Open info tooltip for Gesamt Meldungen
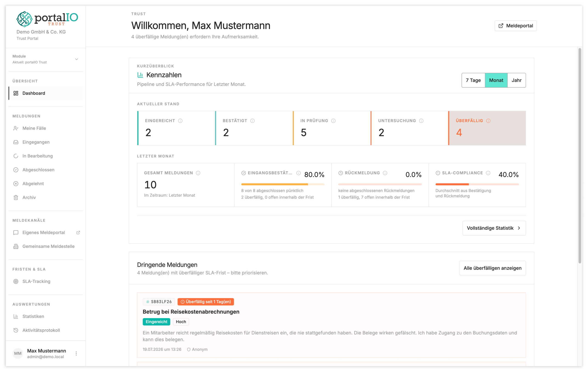Viewport: 588px width, 372px height. pyautogui.click(x=198, y=173)
